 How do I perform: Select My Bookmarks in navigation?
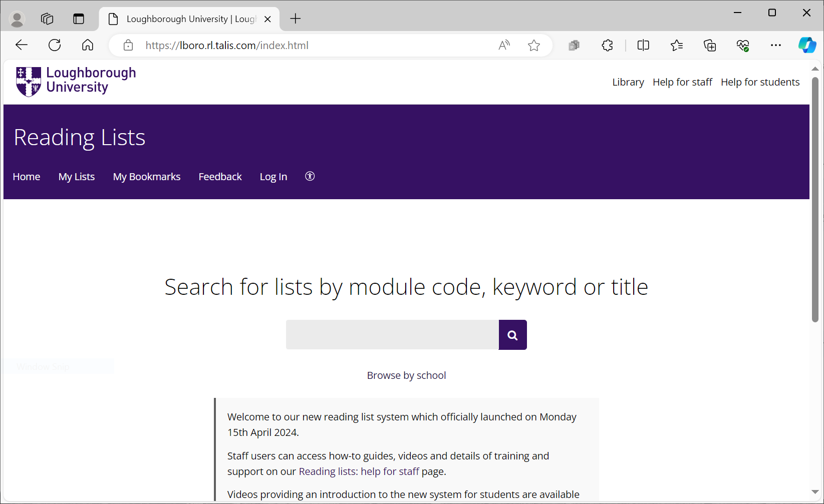click(x=147, y=177)
